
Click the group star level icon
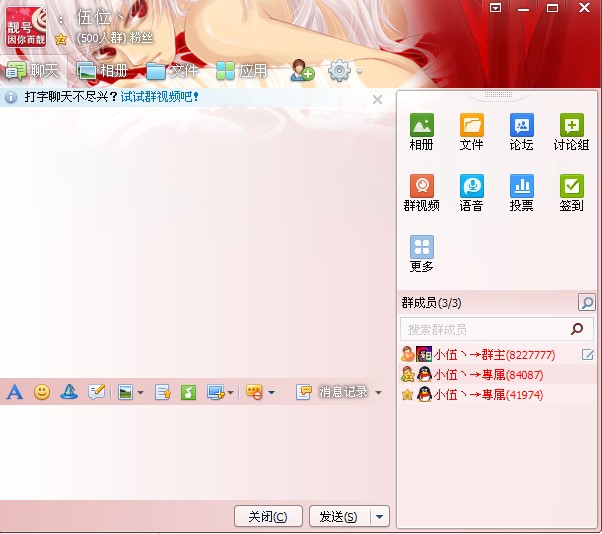(61, 39)
